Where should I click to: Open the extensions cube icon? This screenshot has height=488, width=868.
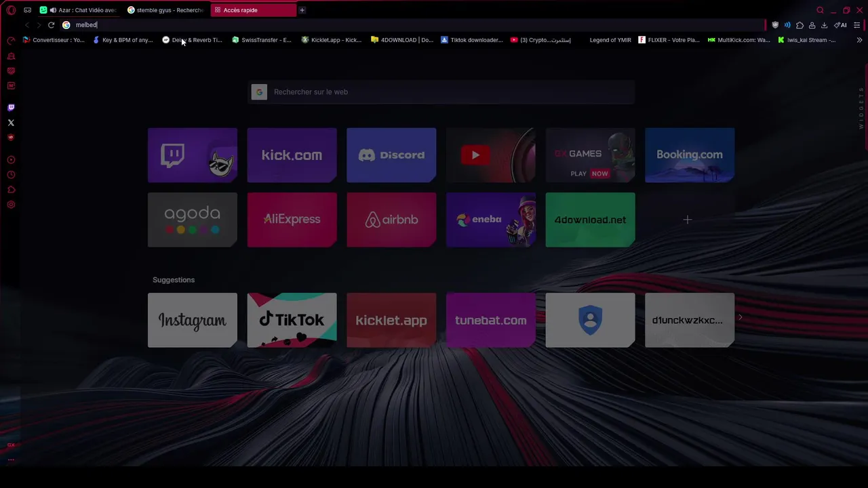(x=800, y=25)
